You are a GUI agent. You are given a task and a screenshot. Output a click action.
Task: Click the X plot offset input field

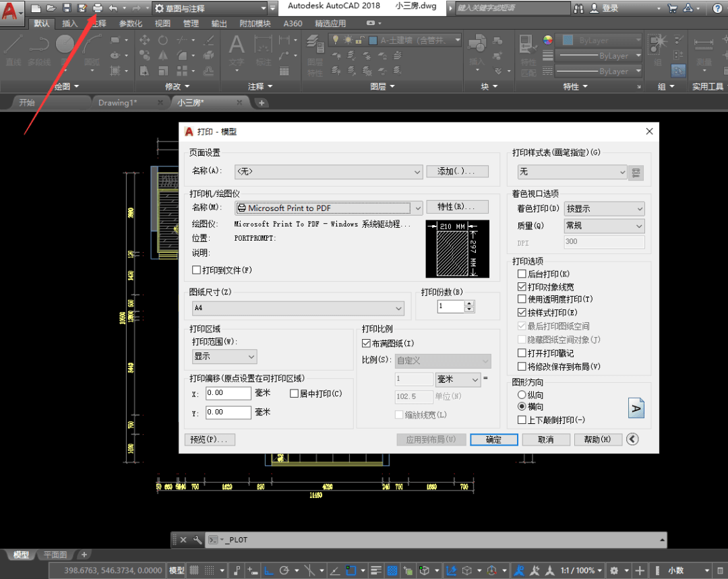click(x=228, y=393)
